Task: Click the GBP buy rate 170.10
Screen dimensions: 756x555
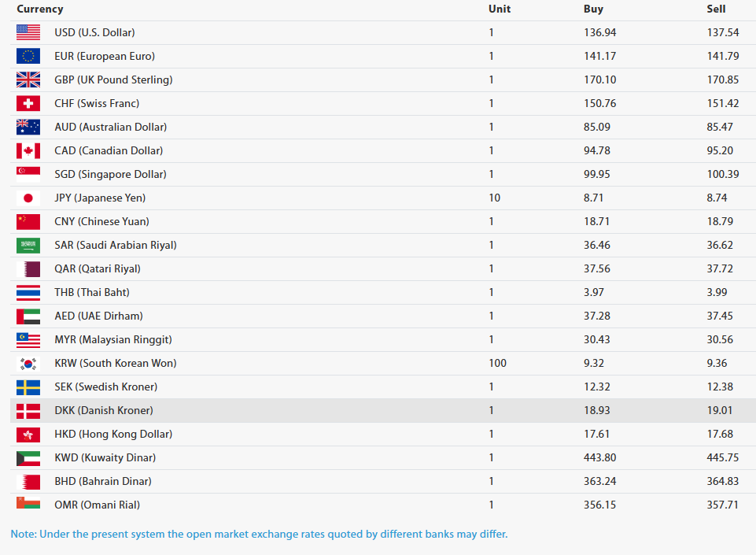Action: pos(599,80)
